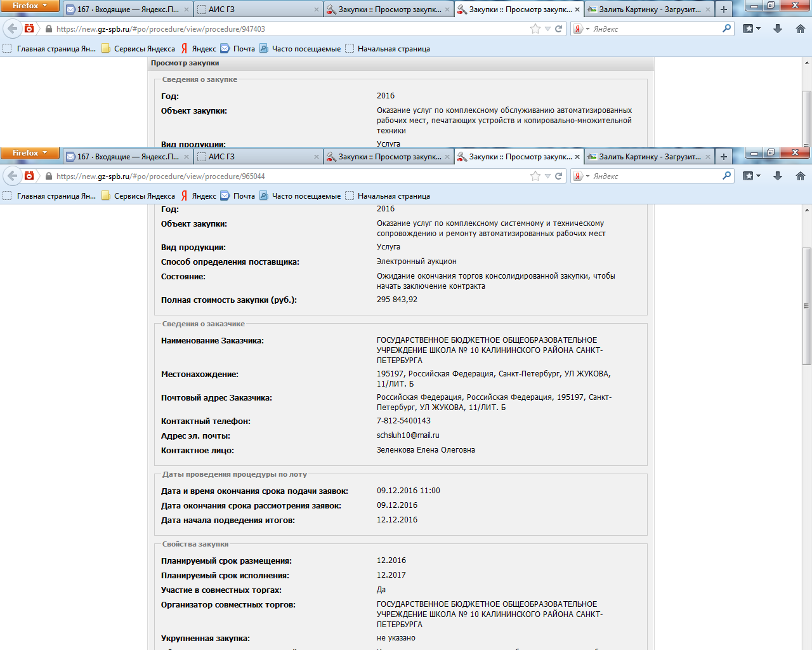
Task: Select the deadline '09.12.2016 11:00'
Action: point(409,491)
